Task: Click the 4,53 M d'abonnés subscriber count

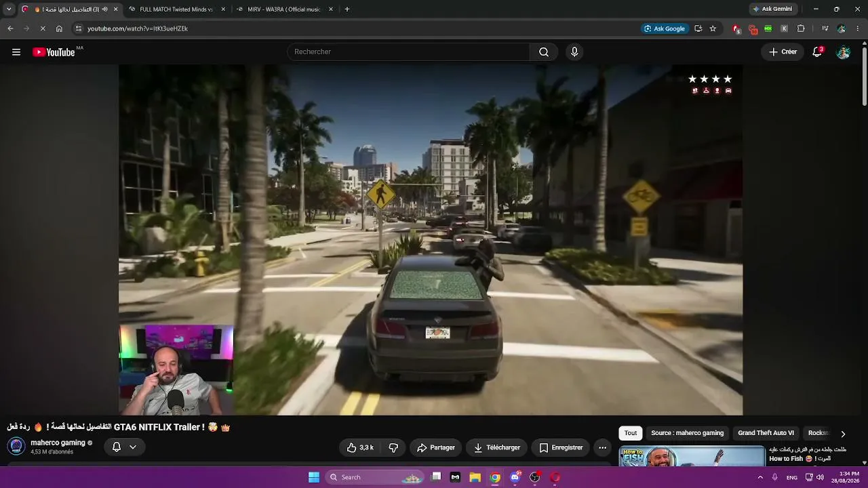Action: tap(52, 452)
